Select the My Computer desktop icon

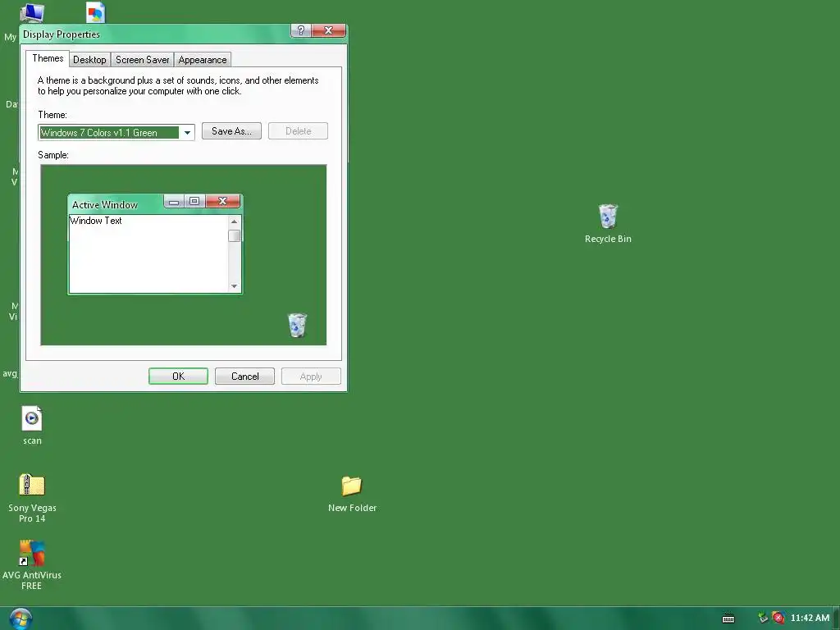(x=31, y=13)
